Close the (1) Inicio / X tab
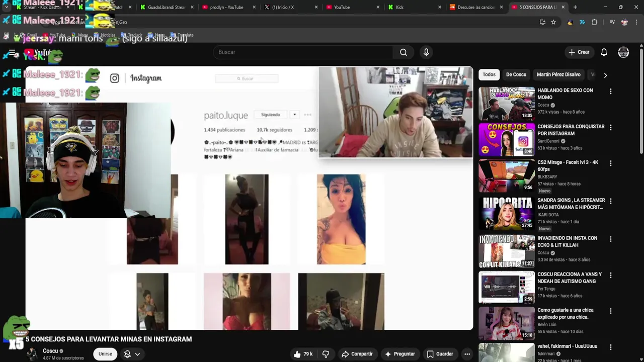This screenshot has width=644, height=362. [316, 7]
